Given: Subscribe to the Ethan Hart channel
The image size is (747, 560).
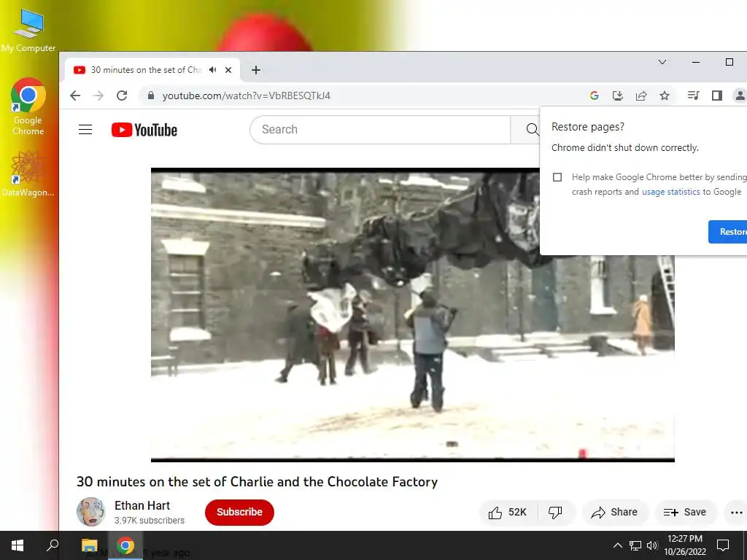Looking at the screenshot, I should pos(239,513).
